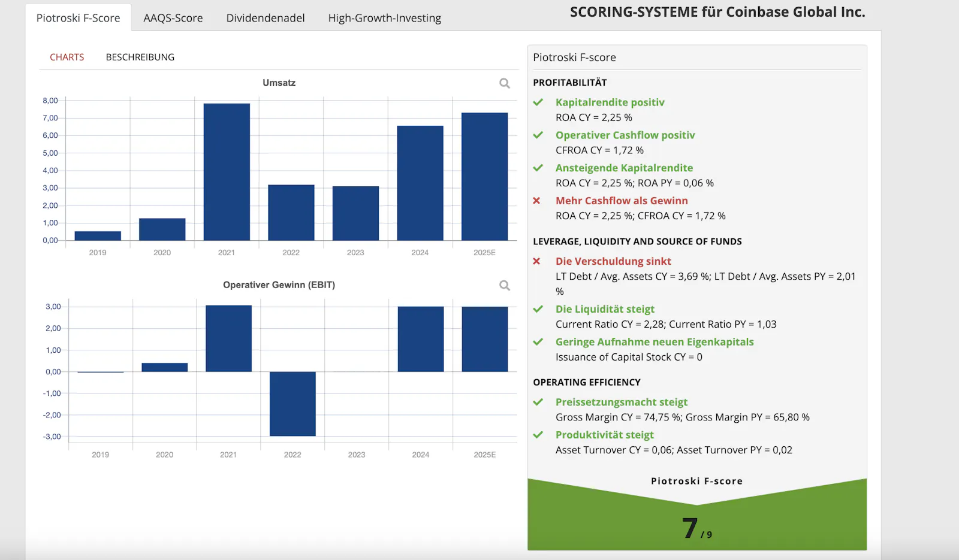Click the Asset Turnover CY = 0,06 line
959x560 pixels.
point(674,450)
